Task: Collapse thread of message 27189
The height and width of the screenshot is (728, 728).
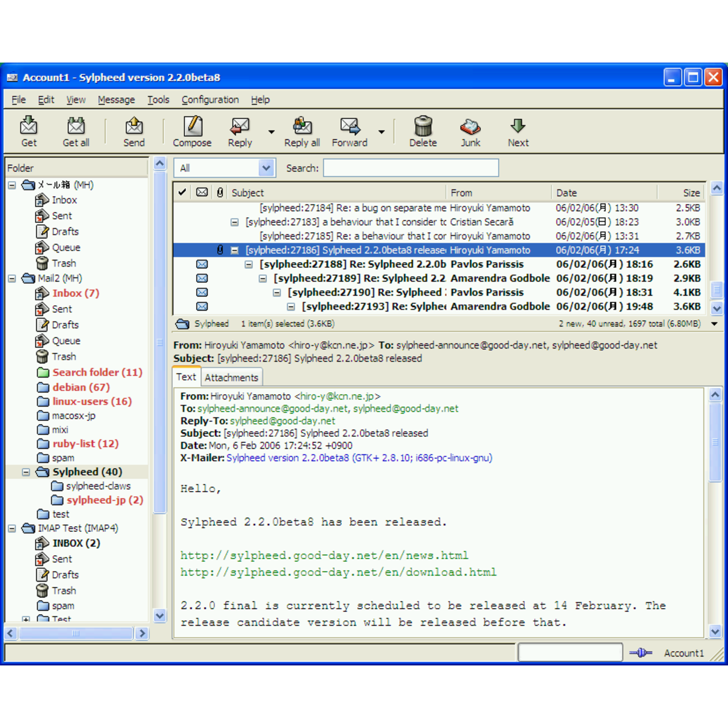Action: pos(263,278)
